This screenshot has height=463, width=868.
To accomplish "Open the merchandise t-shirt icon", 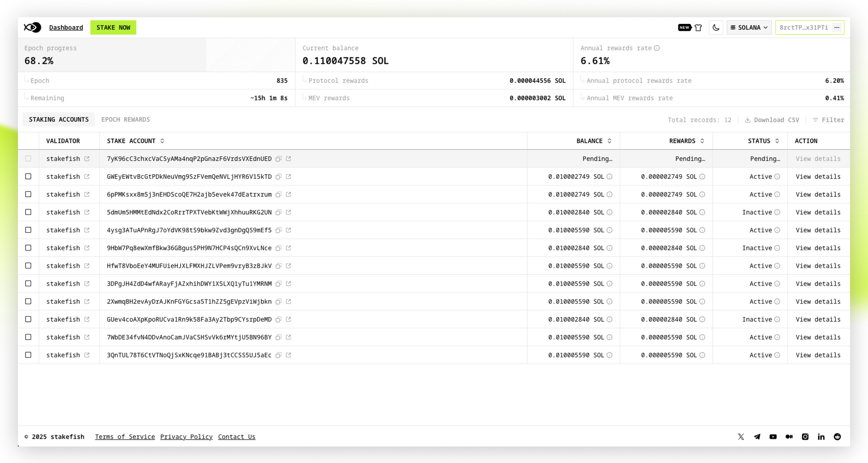I will point(698,27).
